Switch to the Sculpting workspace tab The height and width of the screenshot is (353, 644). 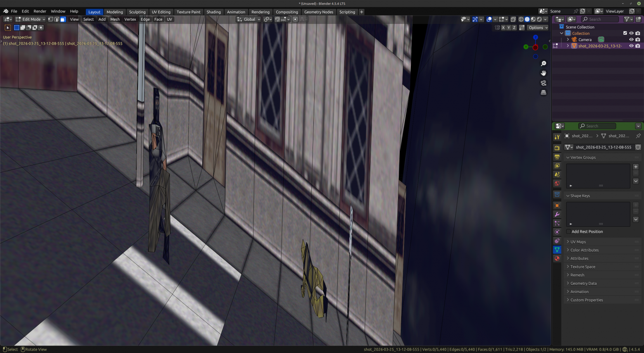tap(137, 12)
